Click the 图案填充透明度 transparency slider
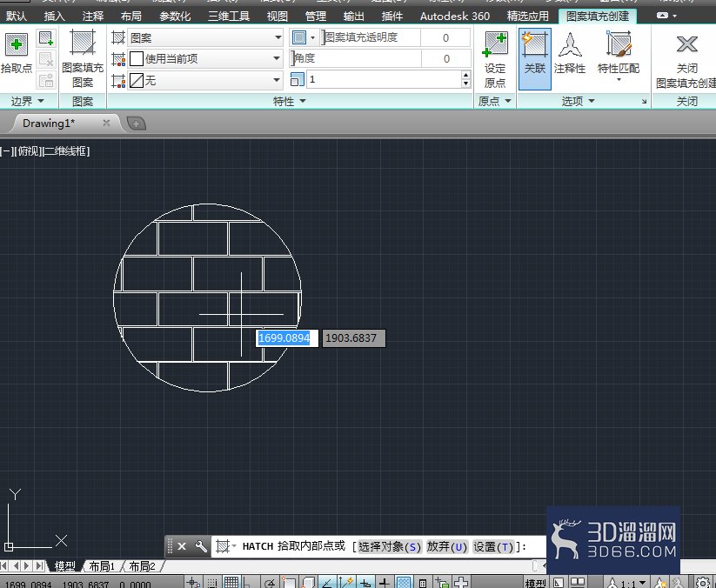This screenshot has height=588, width=716. (370, 37)
